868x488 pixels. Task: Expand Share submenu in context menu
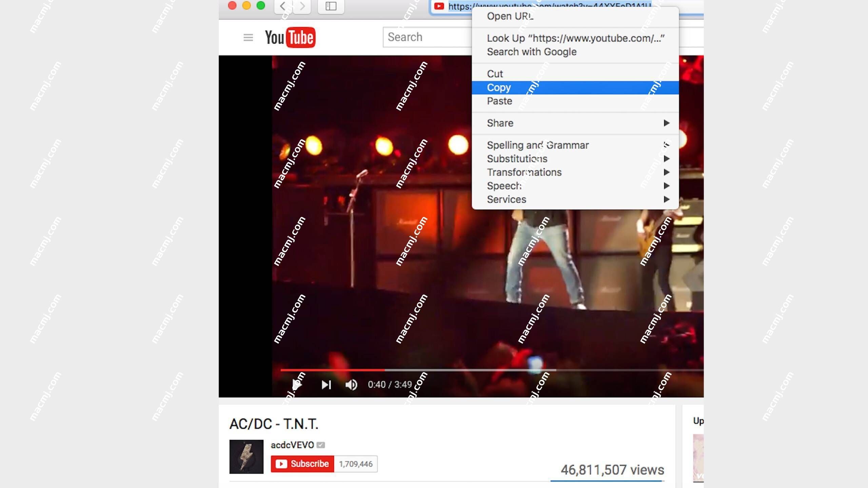[666, 123]
